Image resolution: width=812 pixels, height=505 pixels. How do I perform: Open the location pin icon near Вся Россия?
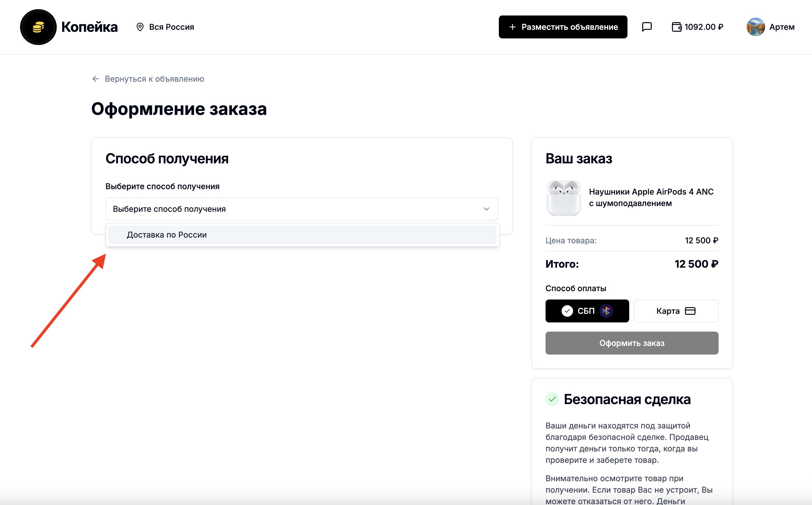click(140, 27)
